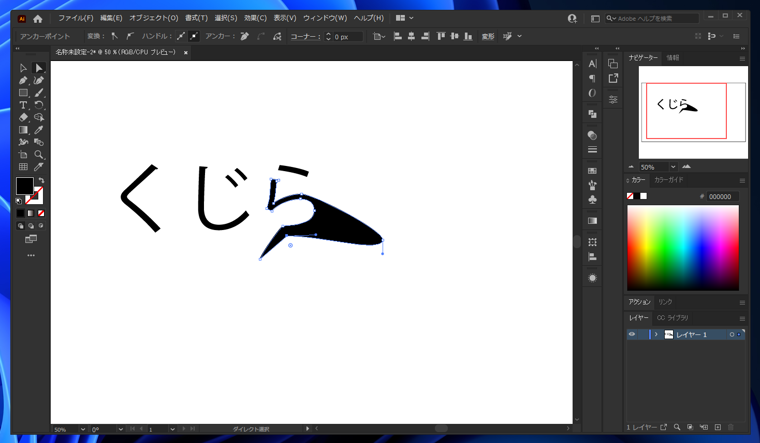This screenshot has width=760, height=443.
Task: Open the ファイル(F) menu
Action: [x=76, y=18]
